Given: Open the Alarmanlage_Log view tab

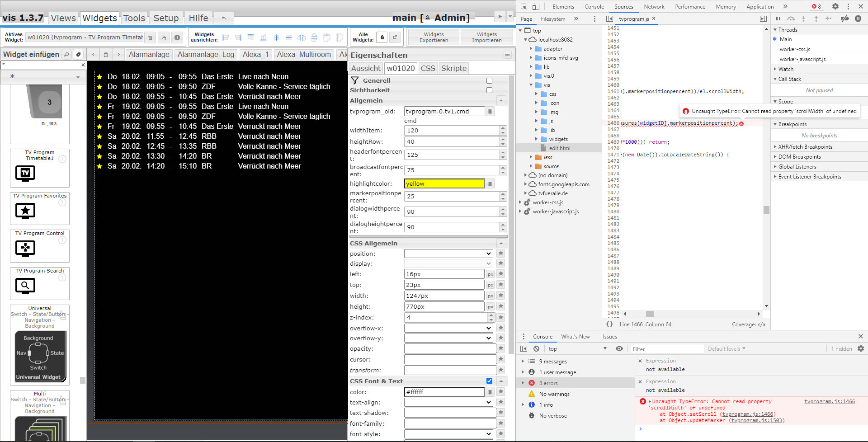Looking at the screenshot, I should pos(206,54).
